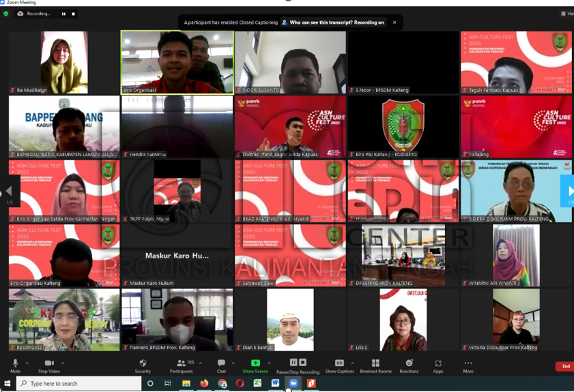This screenshot has height=392, width=574.
Task: Go to previous gallery page arrow
Action: 10,192
